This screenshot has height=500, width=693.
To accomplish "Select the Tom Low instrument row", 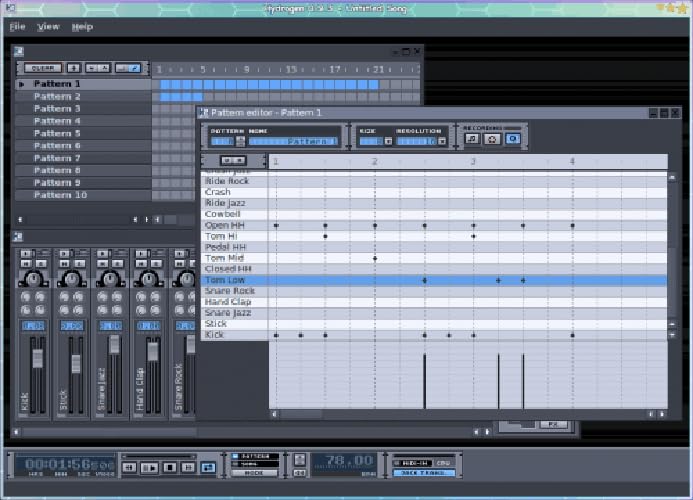I will coord(225,280).
